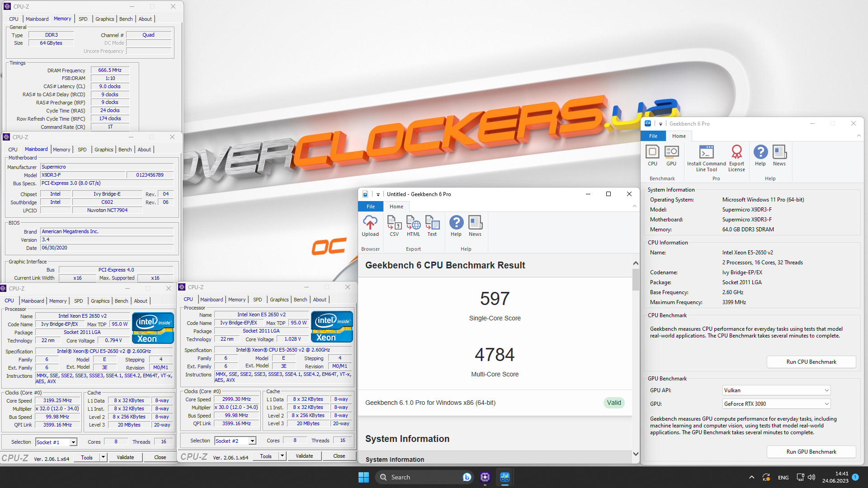Open Bench tab in Socket #2 CPU-Z window

click(x=300, y=300)
